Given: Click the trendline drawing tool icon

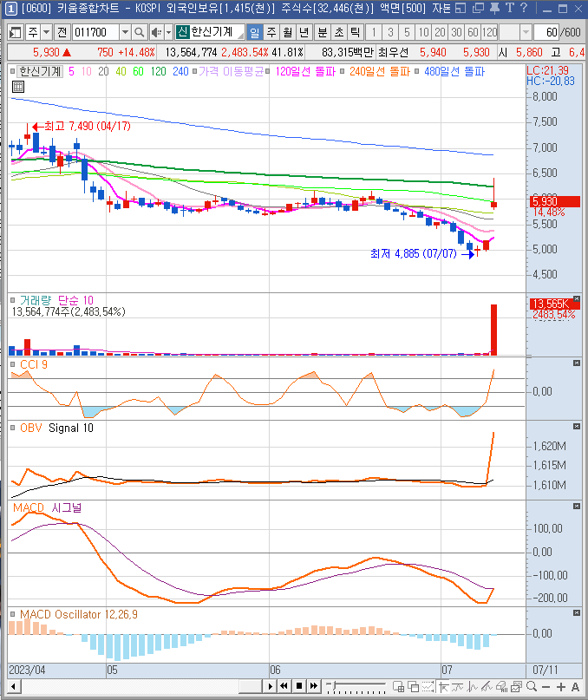Looking at the screenshot, I should pyautogui.click(x=487, y=687).
